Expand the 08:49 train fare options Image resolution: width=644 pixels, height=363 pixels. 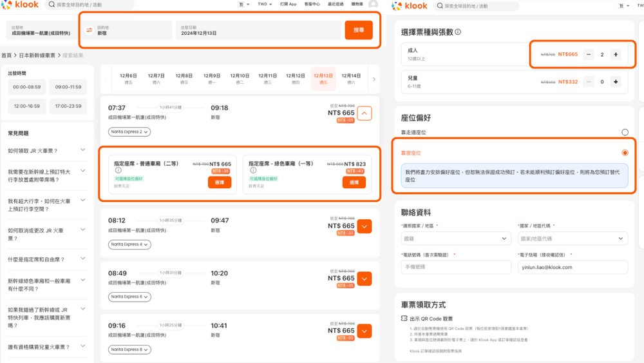coord(365,279)
